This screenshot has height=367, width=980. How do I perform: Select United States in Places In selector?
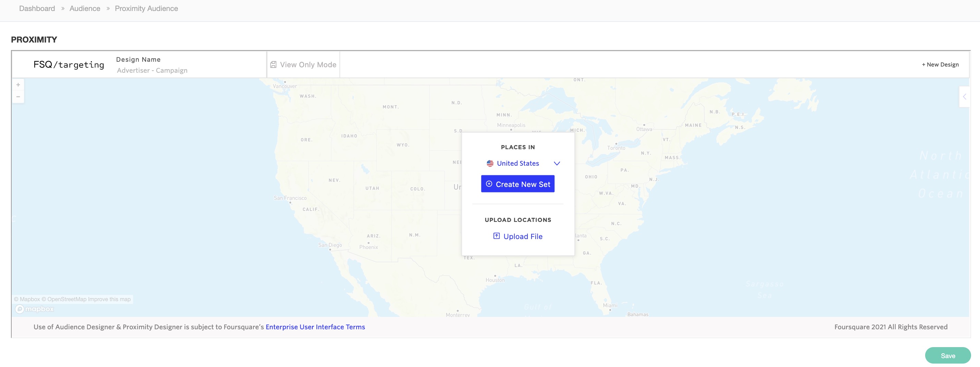518,163
